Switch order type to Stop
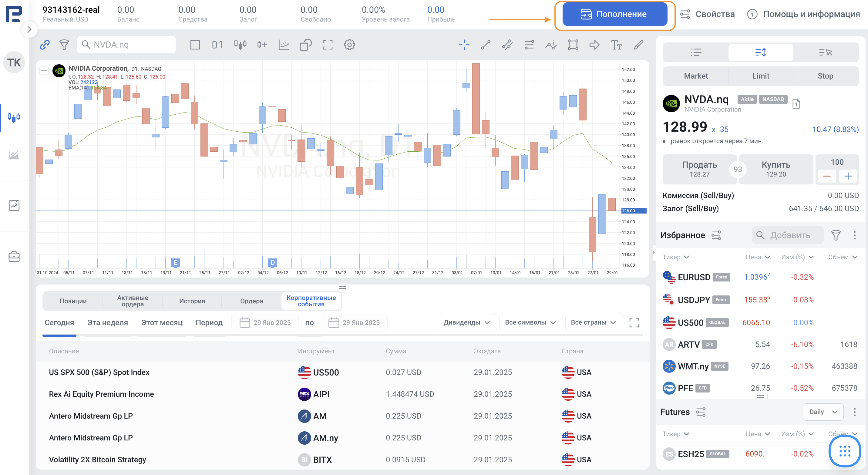 click(x=825, y=76)
